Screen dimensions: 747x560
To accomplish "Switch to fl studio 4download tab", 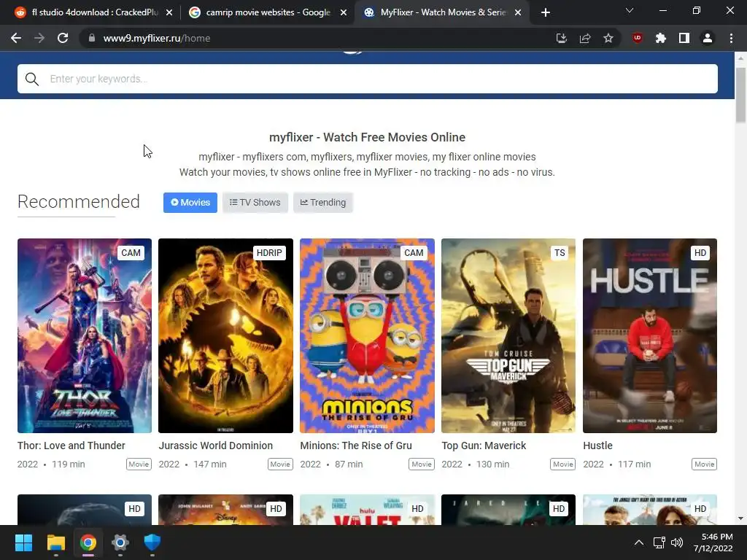I will pyautogui.click(x=93, y=12).
